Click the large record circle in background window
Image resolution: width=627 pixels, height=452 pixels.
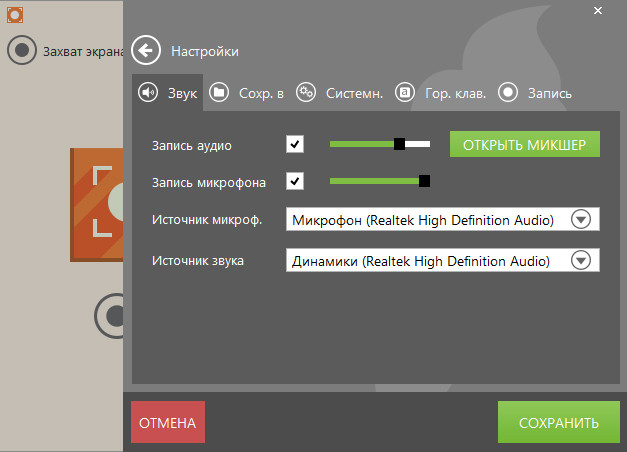tap(109, 316)
